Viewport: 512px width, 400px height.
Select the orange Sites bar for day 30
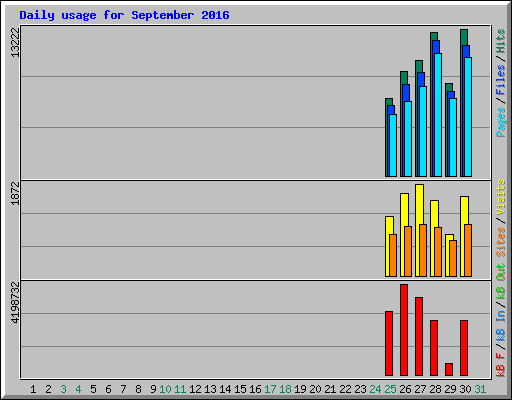[468, 250]
